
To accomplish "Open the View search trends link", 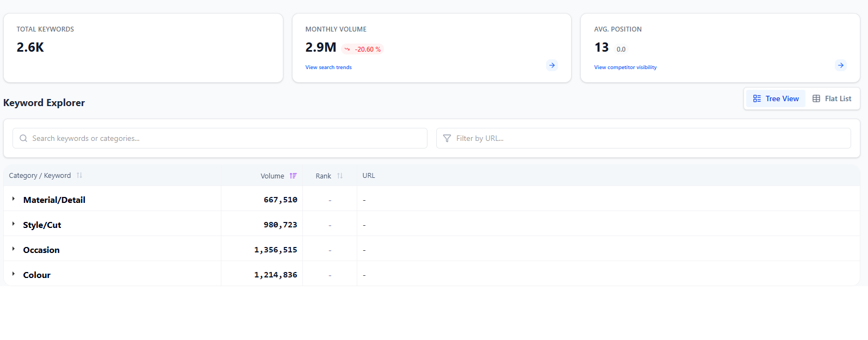I will pyautogui.click(x=328, y=67).
